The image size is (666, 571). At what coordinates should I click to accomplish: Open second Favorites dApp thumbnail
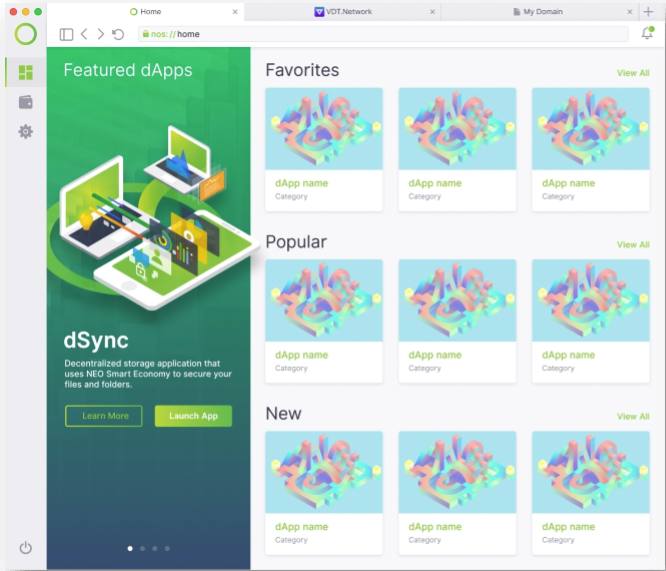click(x=457, y=129)
